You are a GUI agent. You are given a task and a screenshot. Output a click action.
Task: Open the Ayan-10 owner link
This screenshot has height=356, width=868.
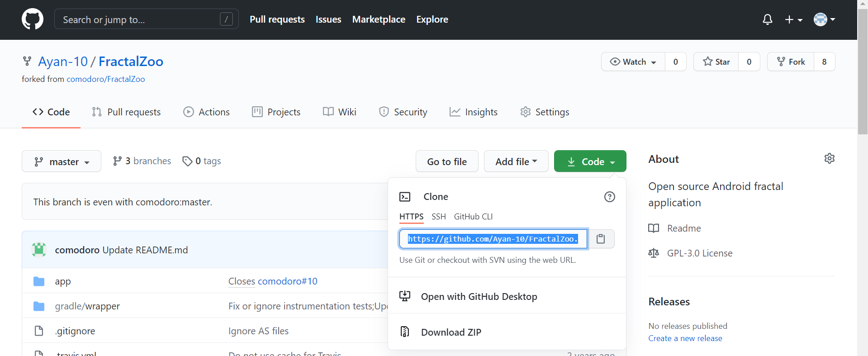pyautogui.click(x=63, y=62)
